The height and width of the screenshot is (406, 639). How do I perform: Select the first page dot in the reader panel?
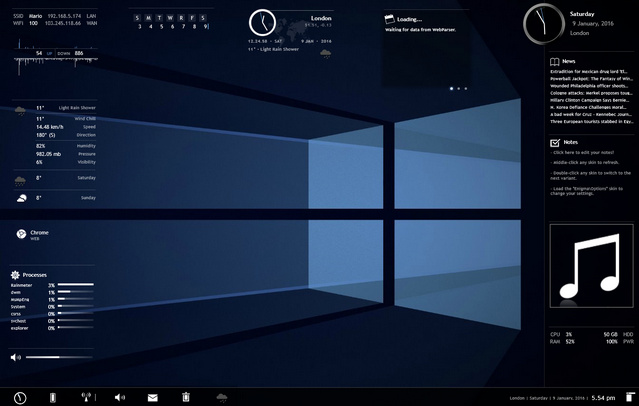(451, 89)
